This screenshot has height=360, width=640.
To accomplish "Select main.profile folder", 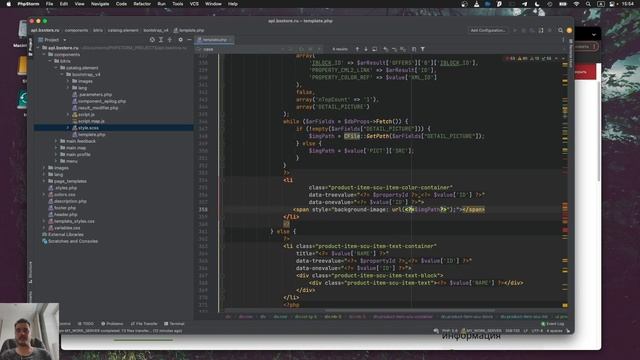I will [x=75, y=155].
